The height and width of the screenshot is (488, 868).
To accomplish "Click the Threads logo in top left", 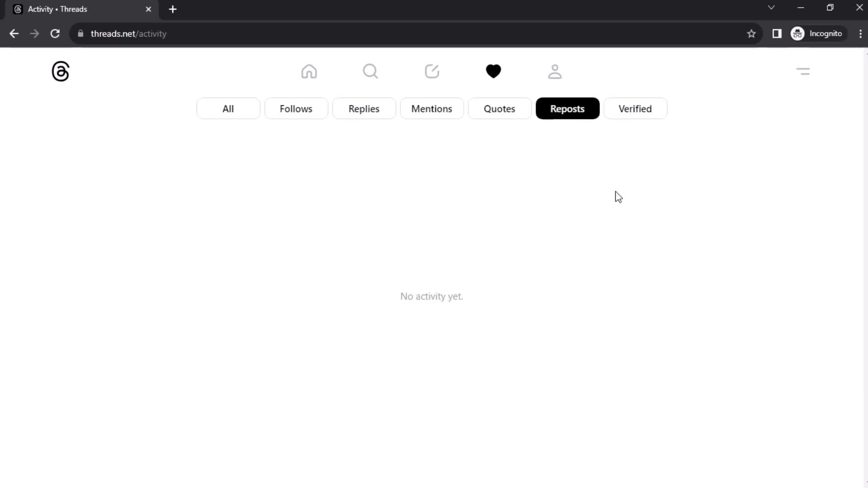I will [x=60, y=71].
